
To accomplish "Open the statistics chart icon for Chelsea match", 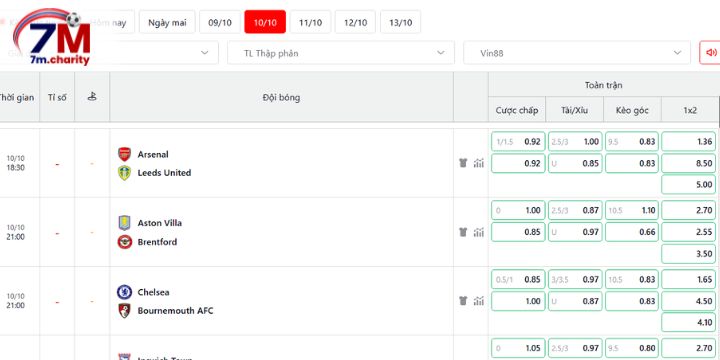I will (x=479, y=301).
